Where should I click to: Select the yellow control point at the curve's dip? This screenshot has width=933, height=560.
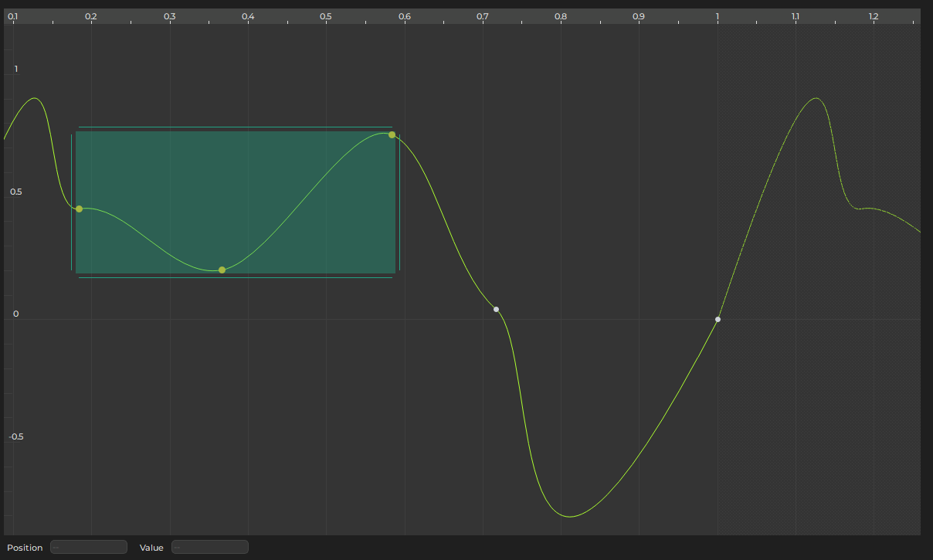222,270
